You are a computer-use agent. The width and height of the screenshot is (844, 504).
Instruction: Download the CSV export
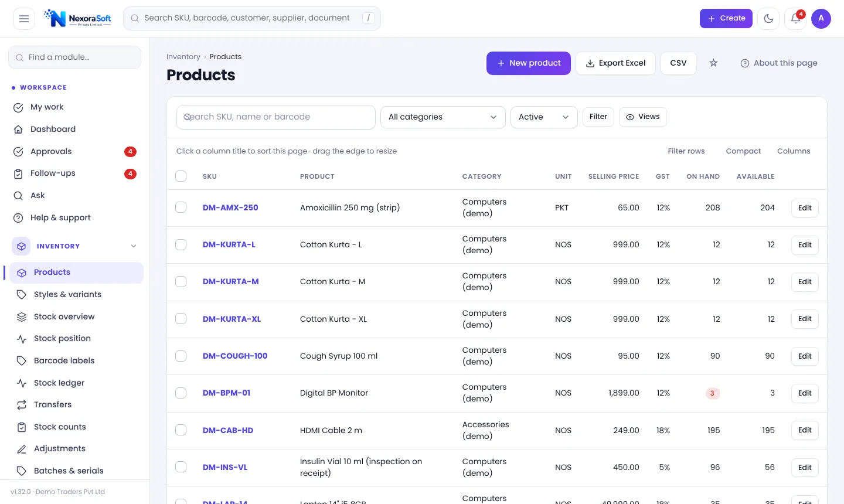[679, 63]
